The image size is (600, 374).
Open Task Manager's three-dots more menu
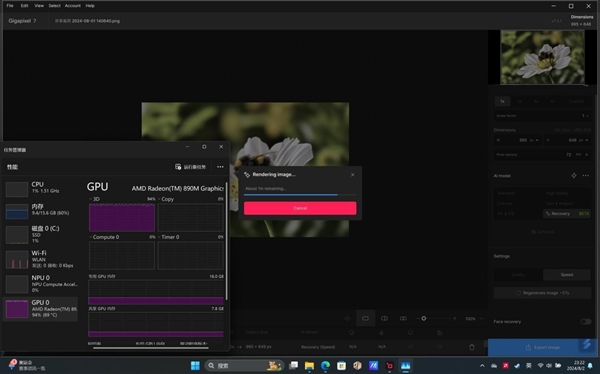220,167
